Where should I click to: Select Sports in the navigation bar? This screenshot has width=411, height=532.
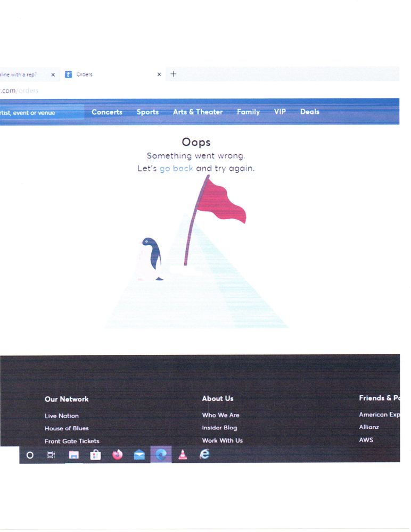(x=147, y=112)
